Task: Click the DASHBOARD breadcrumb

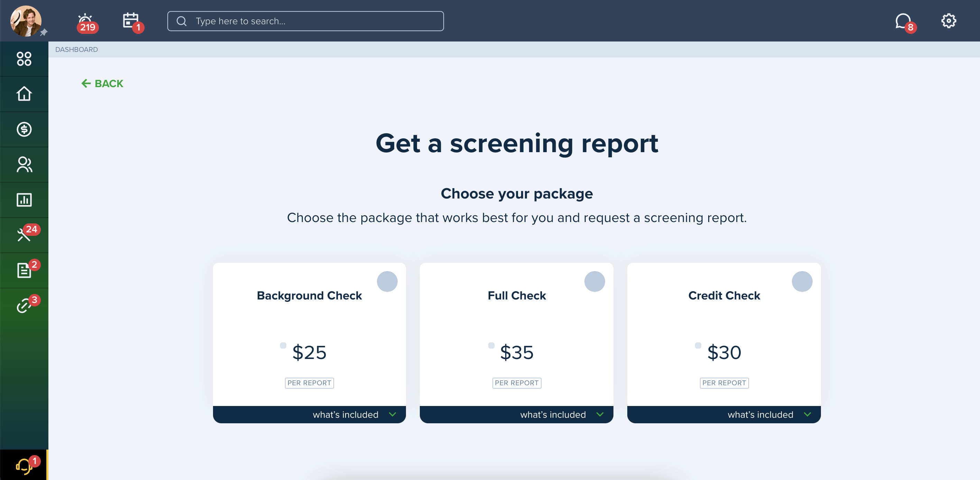Action: tap(76, 49)
